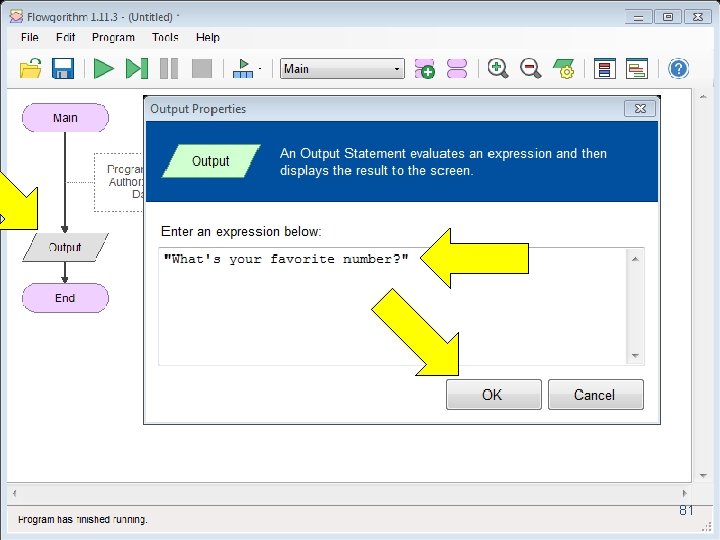Image resolution: width=720 pixels, height=540 pixels.
Task: Click the canvas vertical scroll up arrow
Action: [703, 97]
